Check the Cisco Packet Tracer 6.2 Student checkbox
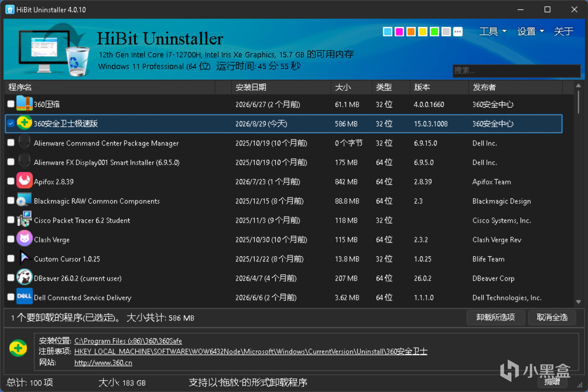 pyautogui.click(x=11, y=219)
